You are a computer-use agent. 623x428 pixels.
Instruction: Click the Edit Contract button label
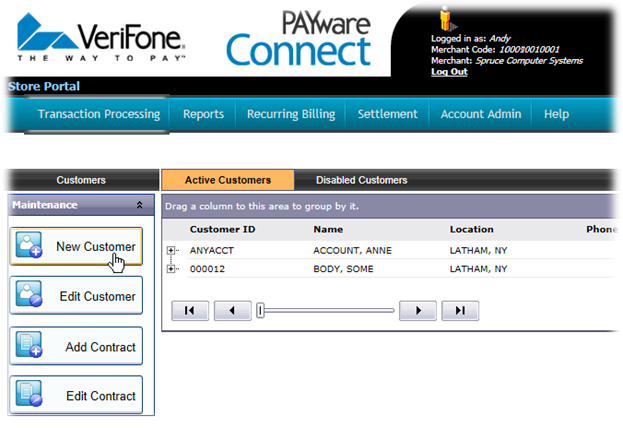(x=101, y=396)
